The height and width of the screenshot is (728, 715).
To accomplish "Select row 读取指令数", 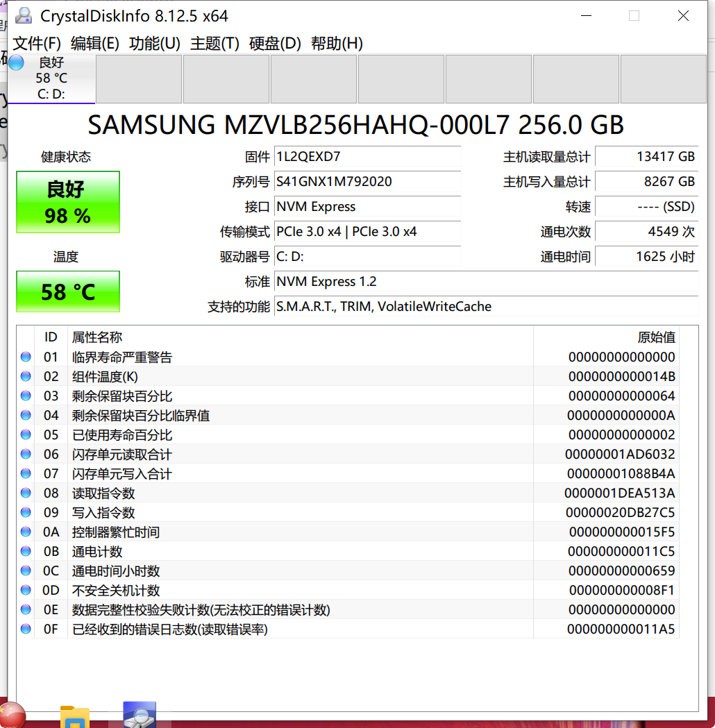I will click(x=348, y=493).
